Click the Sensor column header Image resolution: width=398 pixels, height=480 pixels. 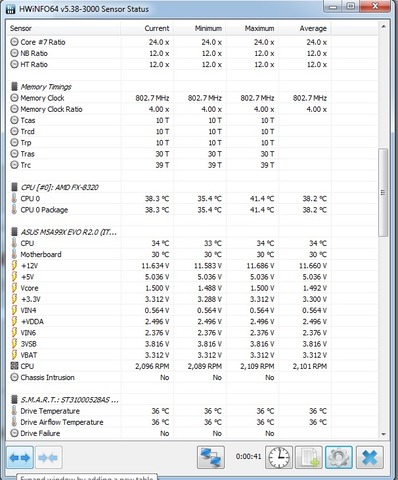(x=64, y=29)
